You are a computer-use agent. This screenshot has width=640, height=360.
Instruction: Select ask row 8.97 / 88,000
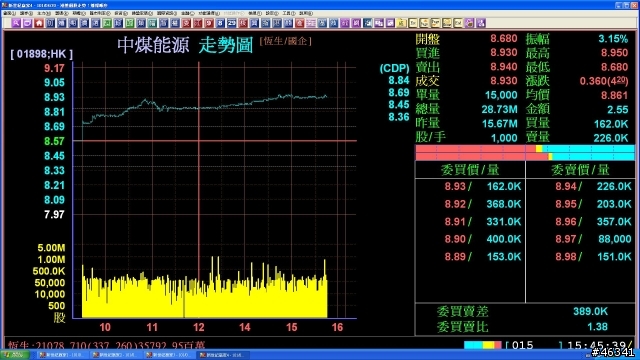[x=593, y=239]
